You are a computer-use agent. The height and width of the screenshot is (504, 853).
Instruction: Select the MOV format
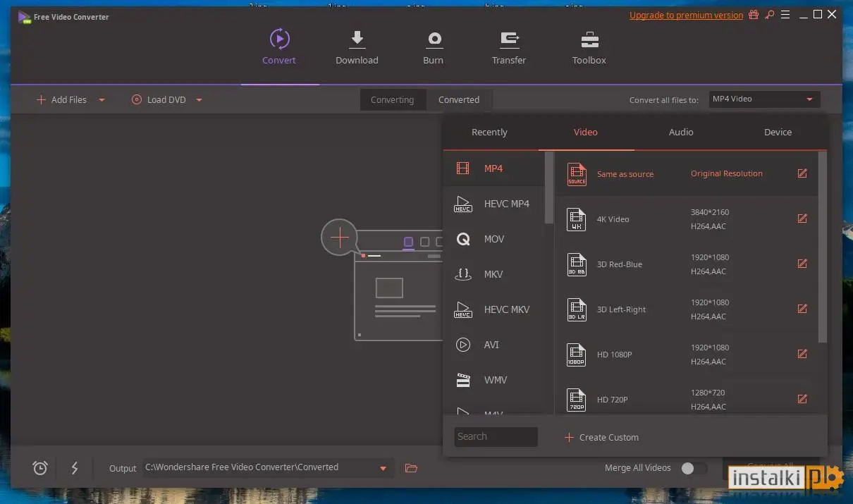tap(493, 239)
